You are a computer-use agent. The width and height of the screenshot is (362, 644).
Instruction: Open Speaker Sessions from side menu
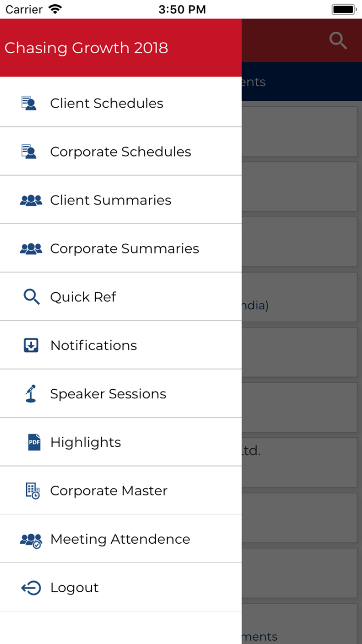[x=108, y=394]
